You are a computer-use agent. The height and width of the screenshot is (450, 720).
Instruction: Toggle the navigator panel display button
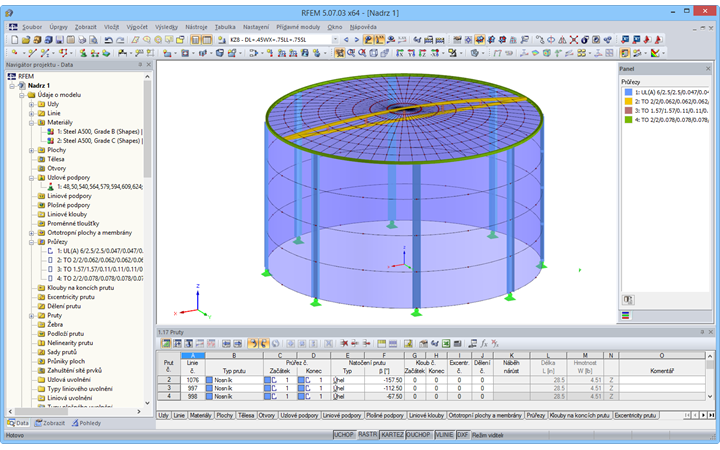[x=196, y=40]
